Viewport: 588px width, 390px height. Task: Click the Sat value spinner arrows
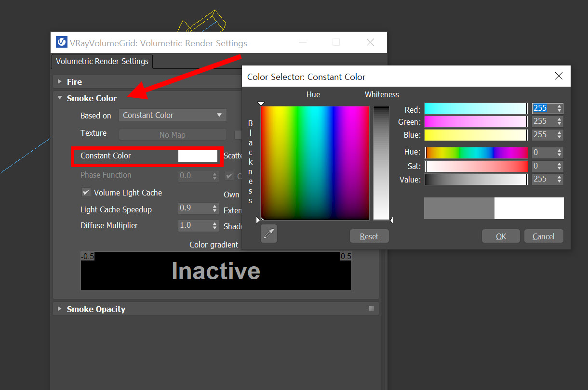click(559, 166)
